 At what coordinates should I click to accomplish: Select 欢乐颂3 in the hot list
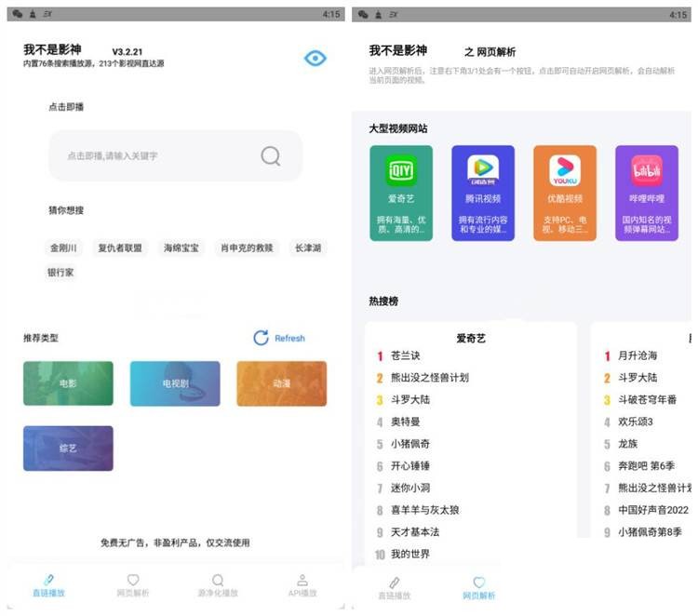click(x=636, y=422)
